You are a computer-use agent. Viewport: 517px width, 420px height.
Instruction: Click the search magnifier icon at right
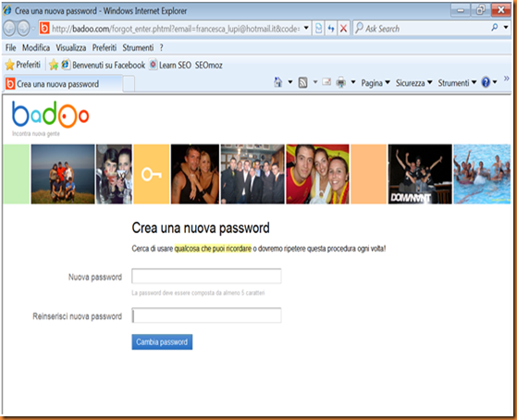pyautogui.click(x=495, y=28)
